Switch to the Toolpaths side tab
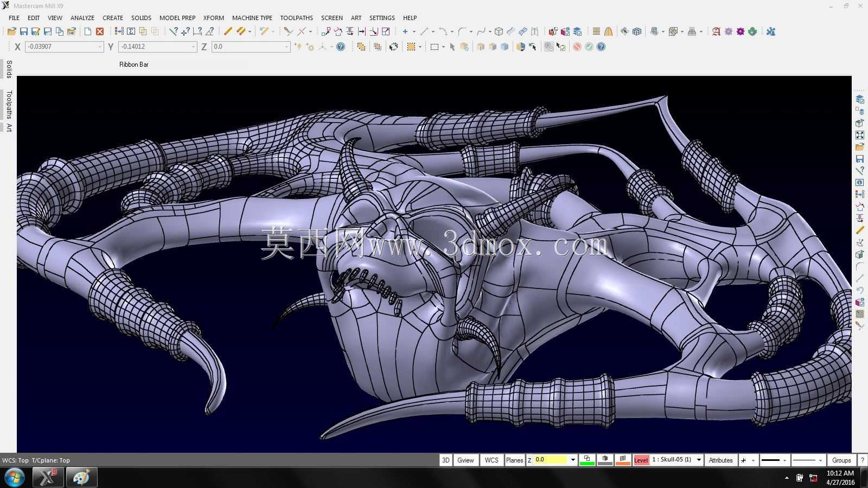Screen dimensions: 868x488 [x=9, y=105]
